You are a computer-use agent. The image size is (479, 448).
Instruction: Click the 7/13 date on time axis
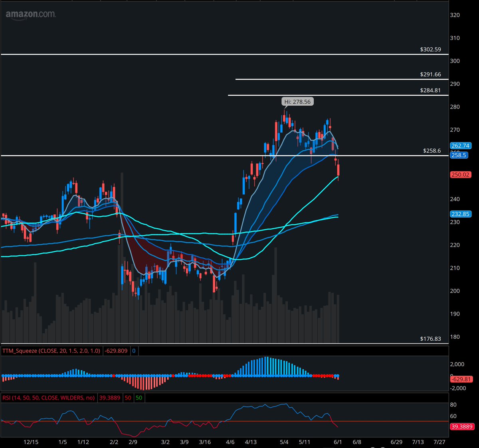pyautogui.click(x=418, y=442)
